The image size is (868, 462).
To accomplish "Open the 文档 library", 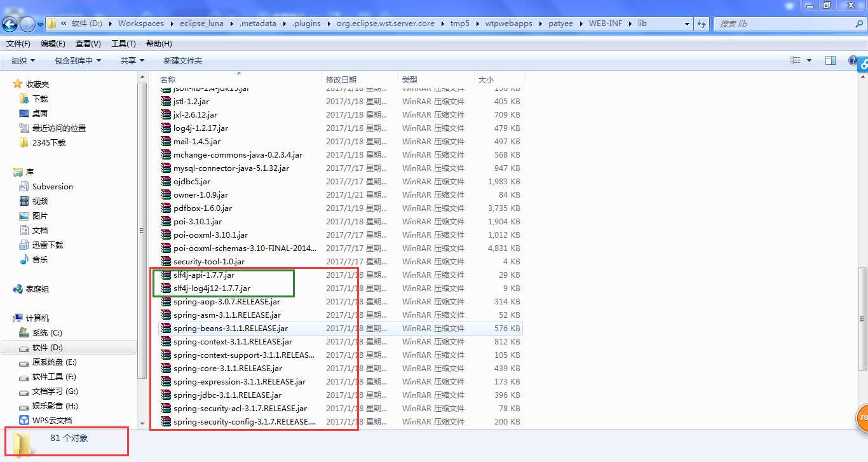I will click(x=40, y=230).
